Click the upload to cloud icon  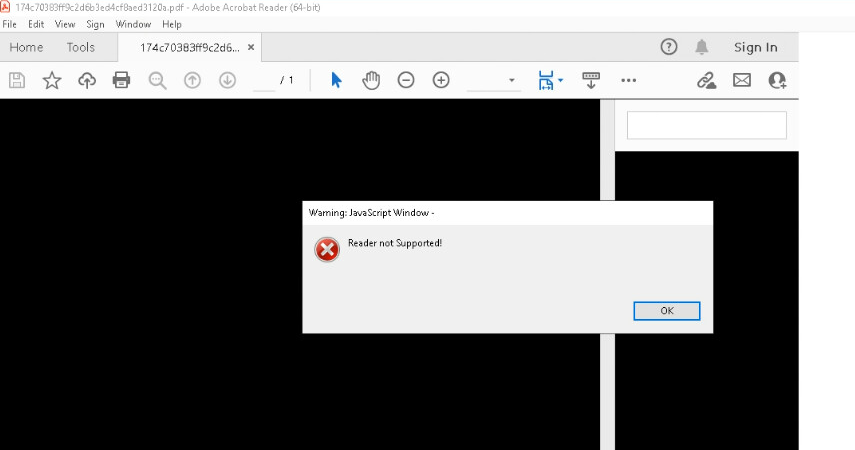pyautogui.click(x=87, y=80)
